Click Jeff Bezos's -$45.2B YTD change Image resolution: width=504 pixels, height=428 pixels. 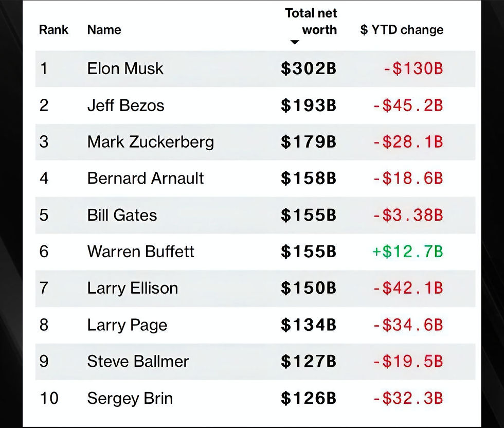click(408, 105)
